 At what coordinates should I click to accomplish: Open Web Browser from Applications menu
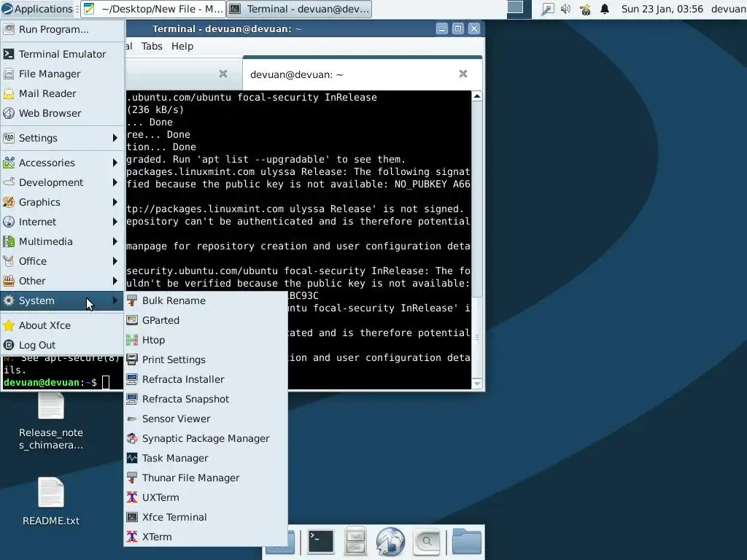click(62, 113)
